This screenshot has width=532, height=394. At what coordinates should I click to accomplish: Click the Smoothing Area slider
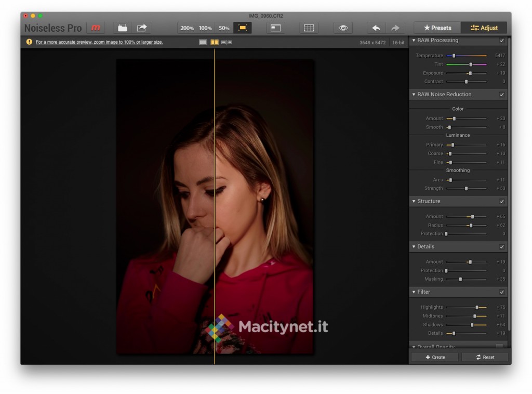pyautogui.click(x=467, y=180)
